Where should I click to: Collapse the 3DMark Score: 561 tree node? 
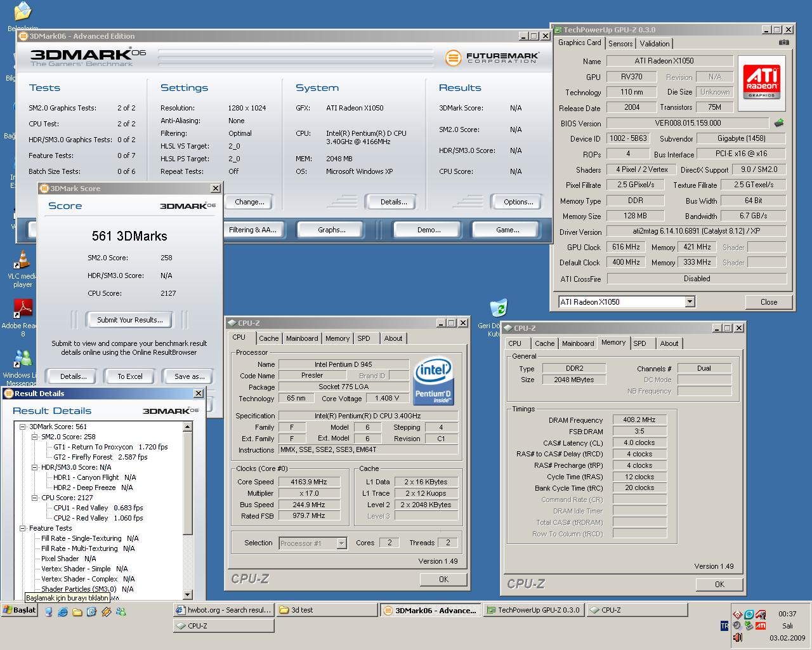(x=23, y=427)
